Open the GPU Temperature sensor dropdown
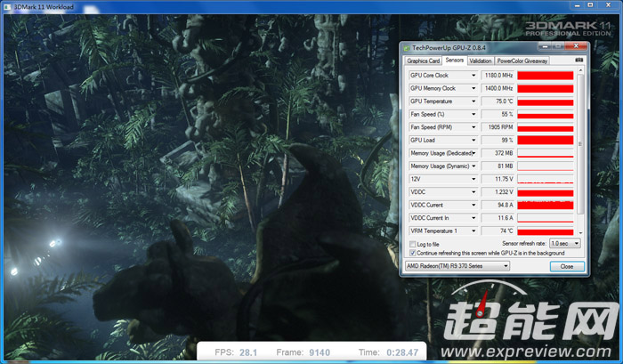Image resolution: width=623 pixels, height=364 pixels. (x=473, y=101)
